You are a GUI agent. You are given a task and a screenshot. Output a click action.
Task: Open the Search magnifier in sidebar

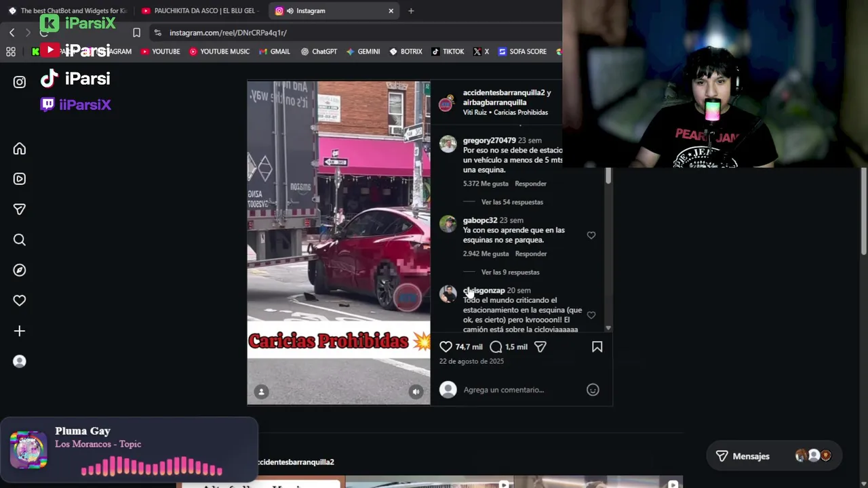[x=19, y=240]
